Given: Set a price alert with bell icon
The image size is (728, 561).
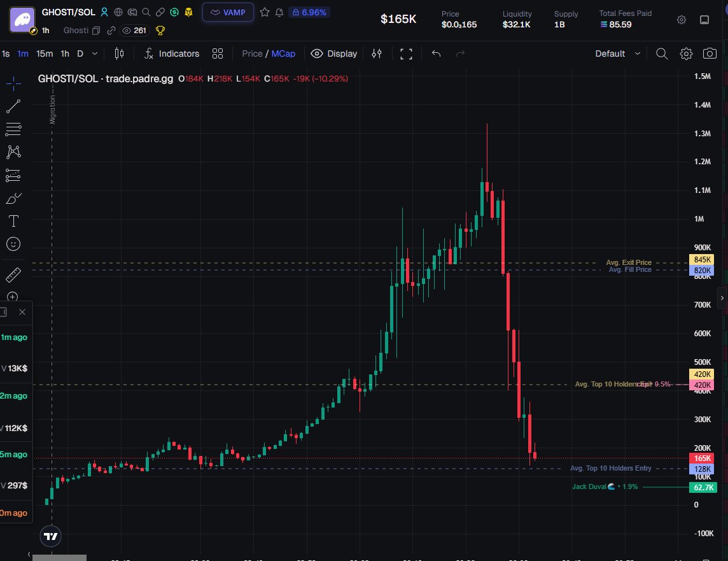Looking at the screenshot, I should [x=279, y=12].
